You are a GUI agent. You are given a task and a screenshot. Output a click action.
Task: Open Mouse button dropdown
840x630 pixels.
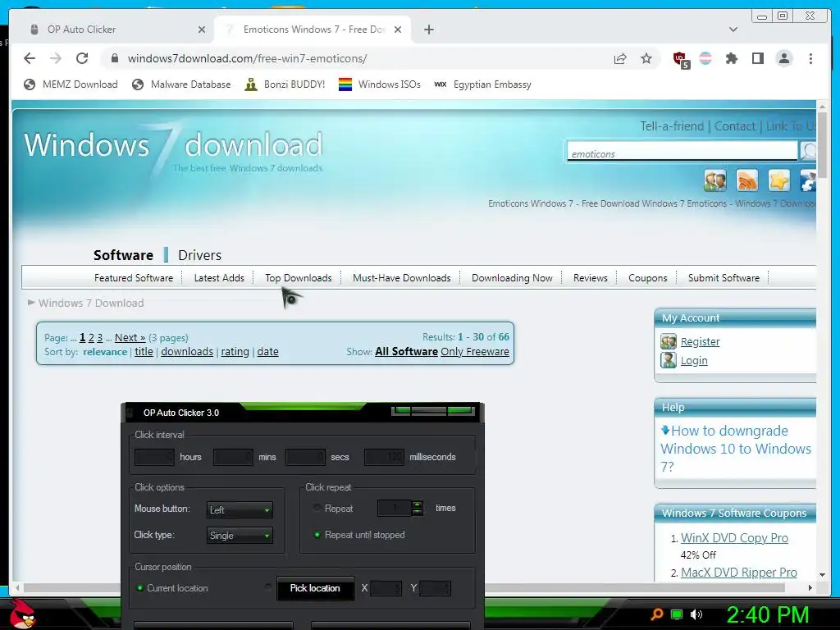click(240, 510)
